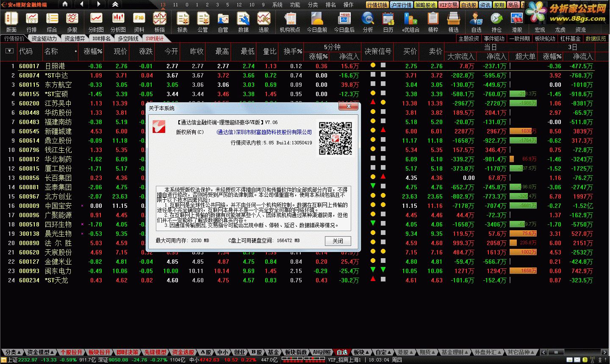610x364 pixels.
Task: Click the QR code in the about dialog
Action: (x=335, y=138)
